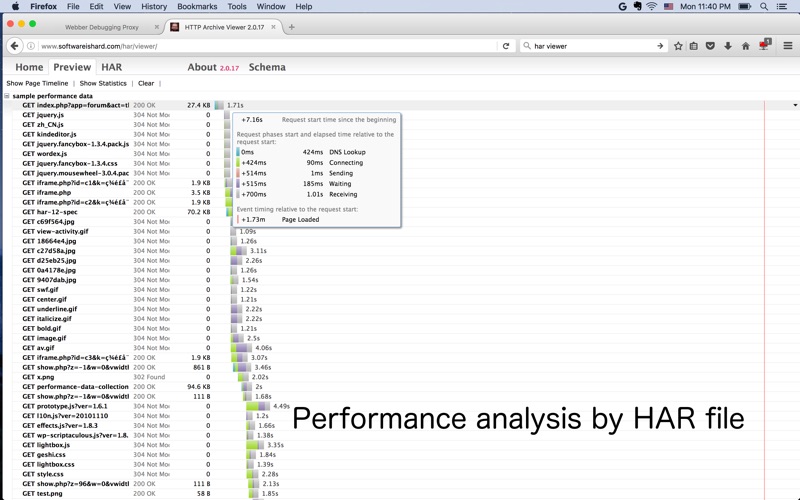Reload the page with the refresh icon
Viewport: 800px width, 500px height.
click(506, 46)
